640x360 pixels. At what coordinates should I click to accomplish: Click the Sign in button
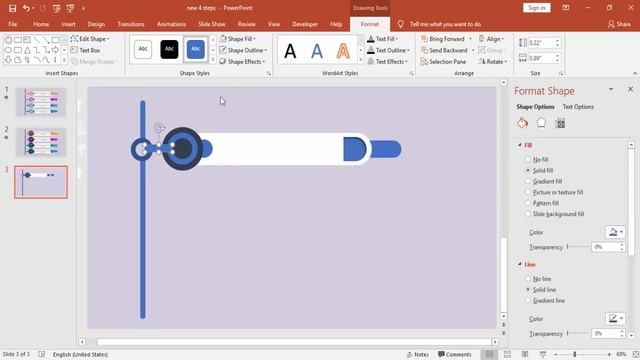pos(537,8)
